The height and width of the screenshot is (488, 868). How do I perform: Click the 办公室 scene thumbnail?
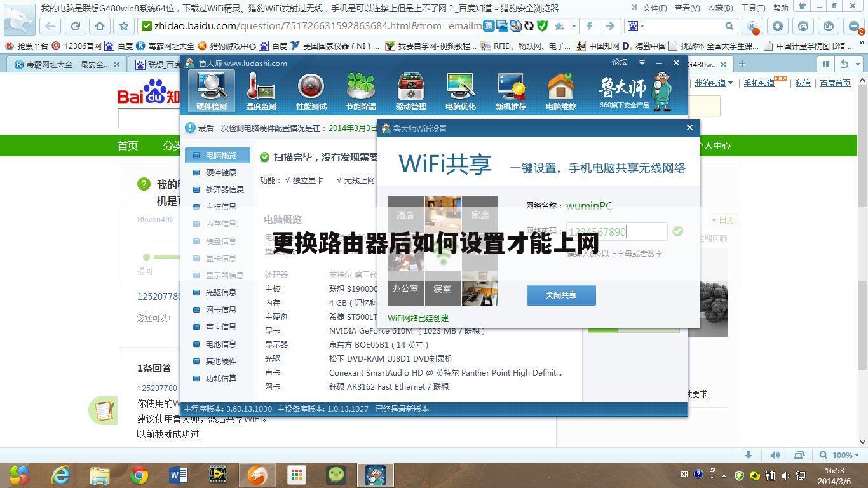[405, 288]
